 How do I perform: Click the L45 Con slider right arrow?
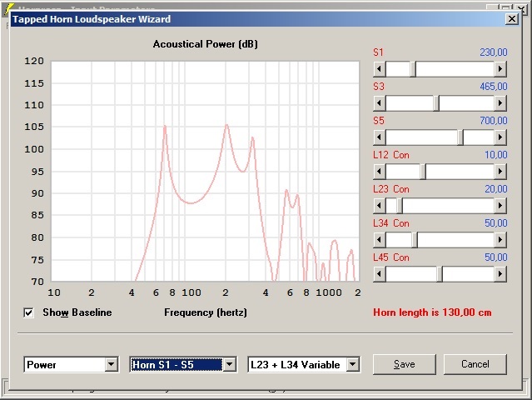(x=500, y=274)
